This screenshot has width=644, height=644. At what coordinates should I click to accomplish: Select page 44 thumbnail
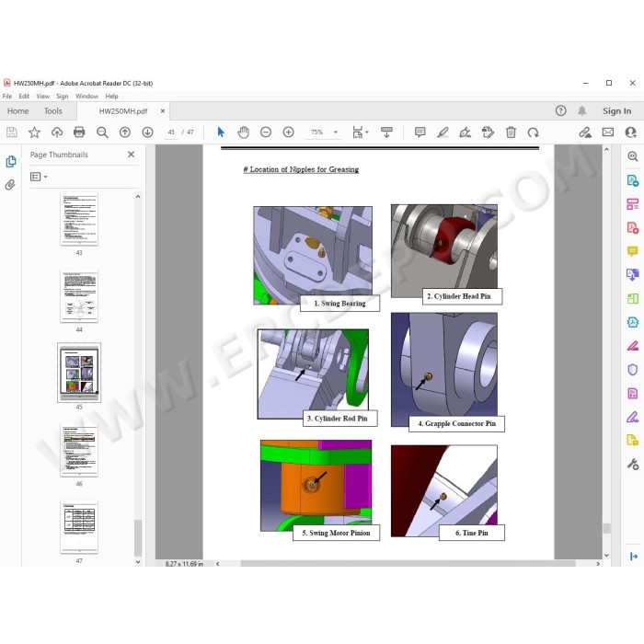click(x=79, y=296)
